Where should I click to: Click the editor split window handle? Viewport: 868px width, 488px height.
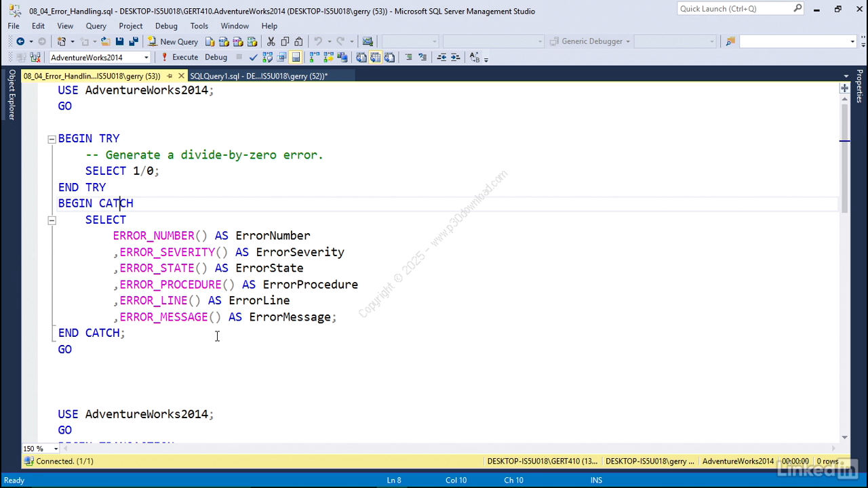pos(844,88)
